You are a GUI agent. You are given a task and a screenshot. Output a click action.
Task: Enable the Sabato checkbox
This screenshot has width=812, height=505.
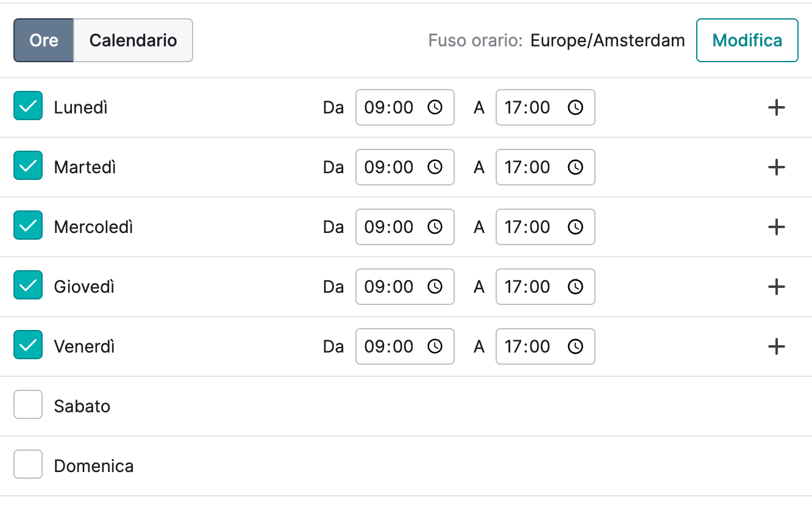28,404
